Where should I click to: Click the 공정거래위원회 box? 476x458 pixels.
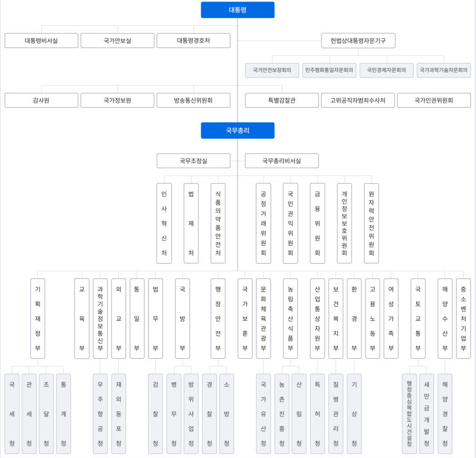[x=264, y=223]
